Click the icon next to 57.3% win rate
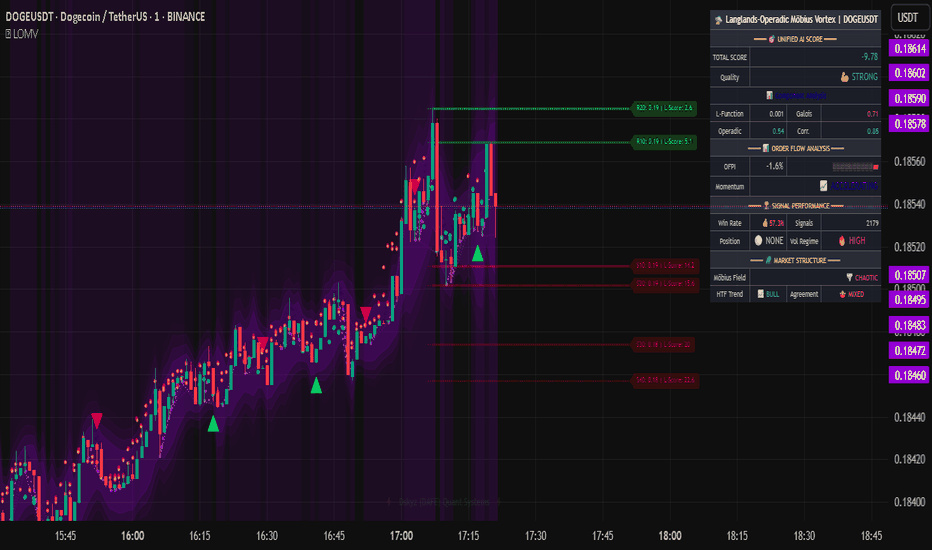The image size is (932, 550). click(765, 223)
